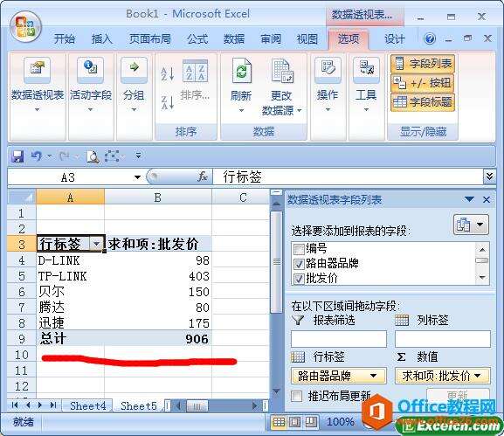Open the 公式 ribbon tab
Screen dimensions: 504x436
pos(197,39)
